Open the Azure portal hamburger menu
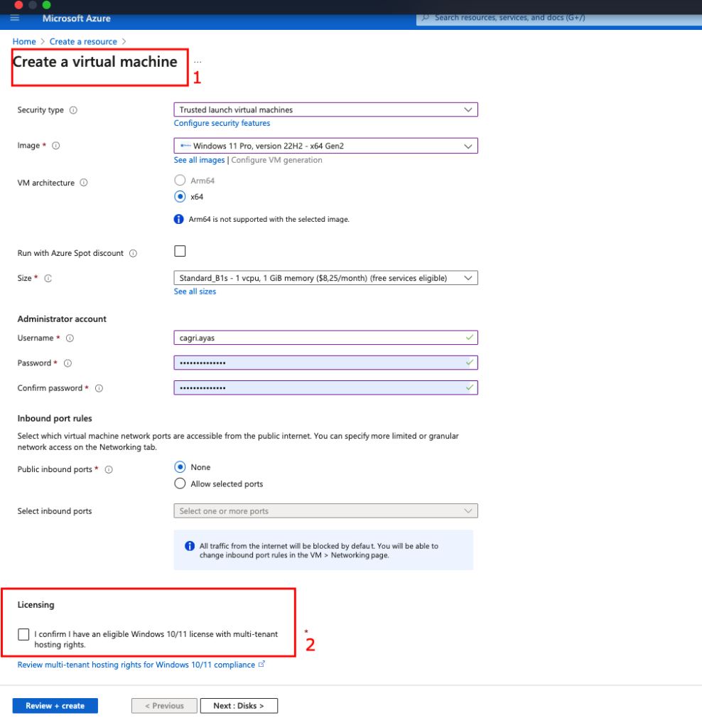702x728 pixels. (15, 18)
